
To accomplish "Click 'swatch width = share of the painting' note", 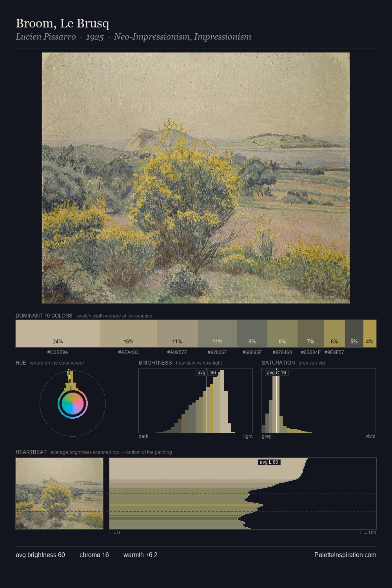I will 114,316.
